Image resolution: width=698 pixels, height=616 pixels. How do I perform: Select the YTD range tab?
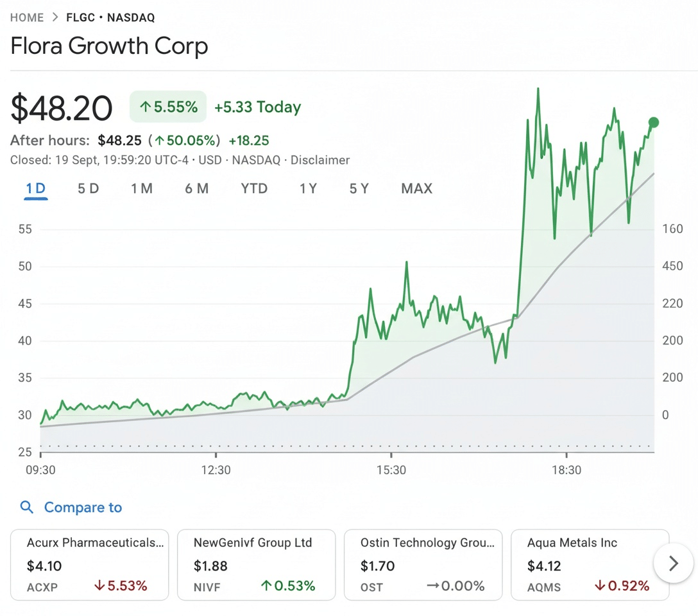pos(254,189)
